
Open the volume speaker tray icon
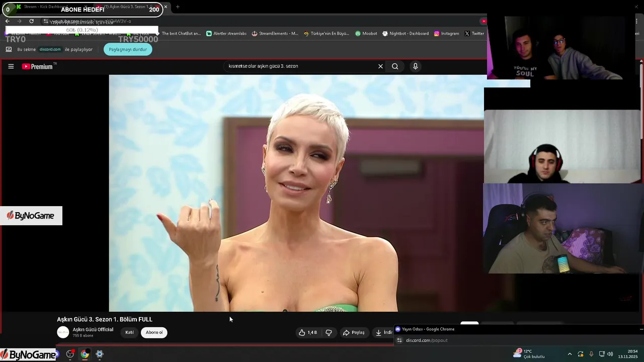click(x=610, y=354)
